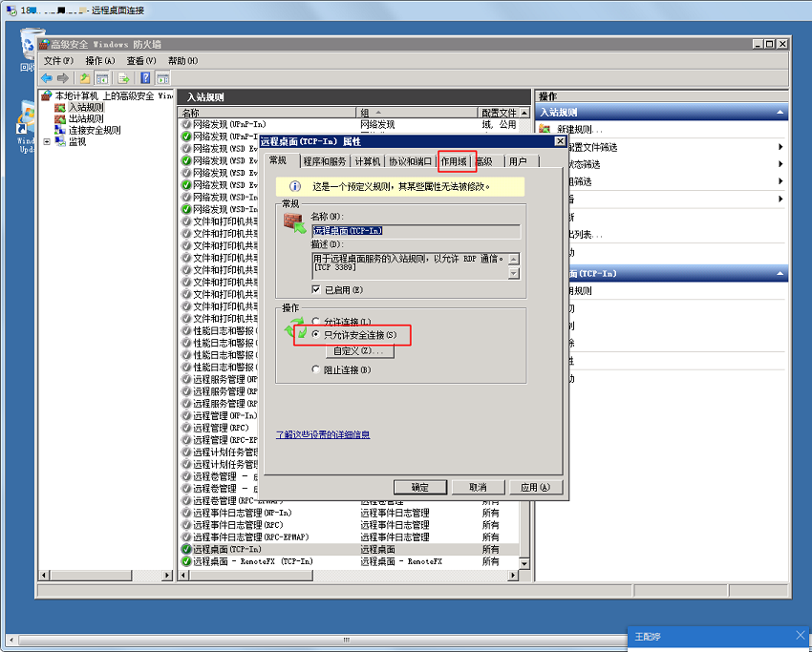Screen dimensions: 812x652
Task: Click the 确定 button
Action: tap(420, 488)
